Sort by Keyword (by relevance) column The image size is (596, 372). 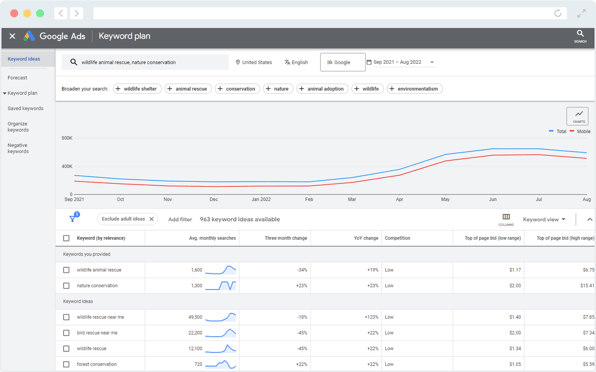(101, 238)
